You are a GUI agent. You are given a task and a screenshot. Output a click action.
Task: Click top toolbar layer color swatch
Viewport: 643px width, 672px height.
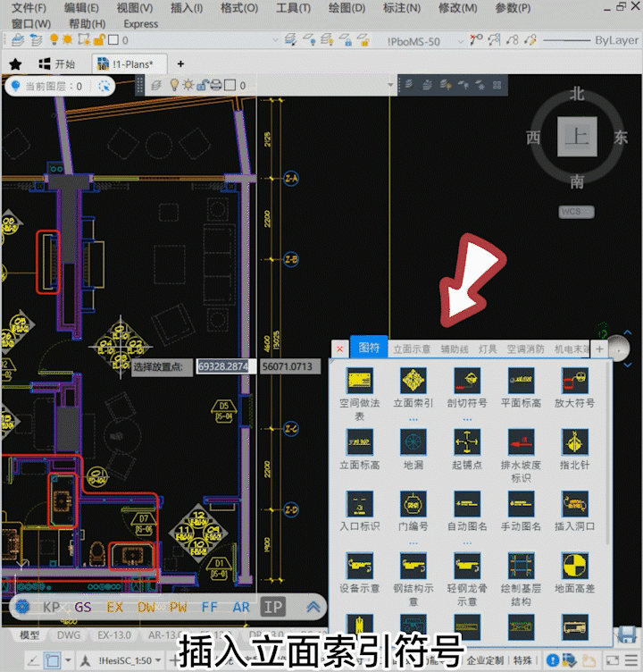113,40
